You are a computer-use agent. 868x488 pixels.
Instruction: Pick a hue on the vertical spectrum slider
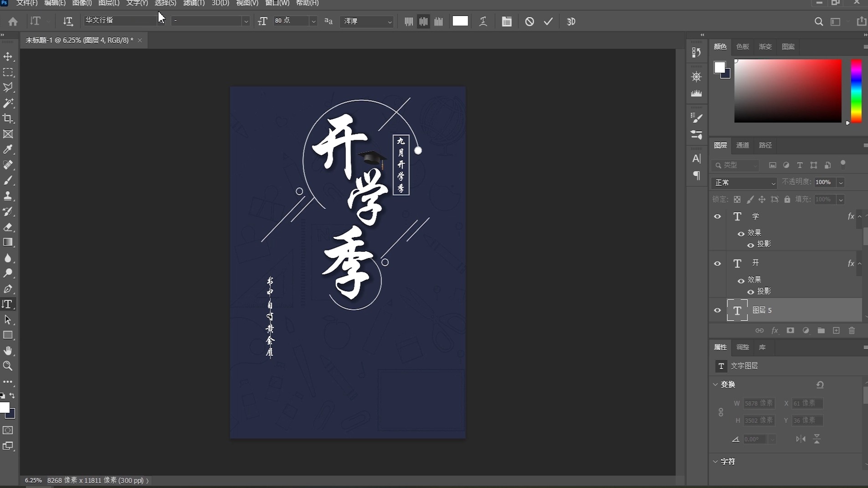click(856, 91)
